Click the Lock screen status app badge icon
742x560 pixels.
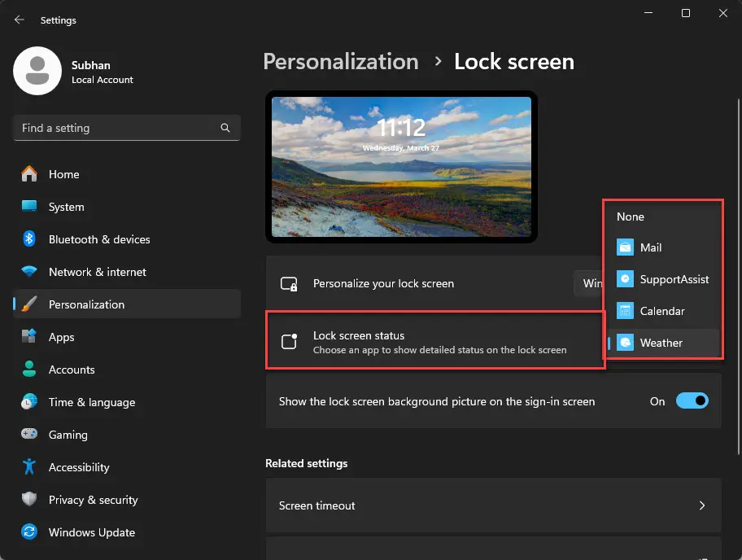289,341
